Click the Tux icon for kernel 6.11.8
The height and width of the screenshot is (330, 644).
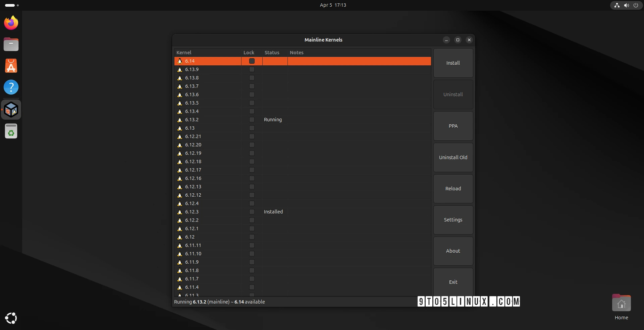click(x=180, y=270)
